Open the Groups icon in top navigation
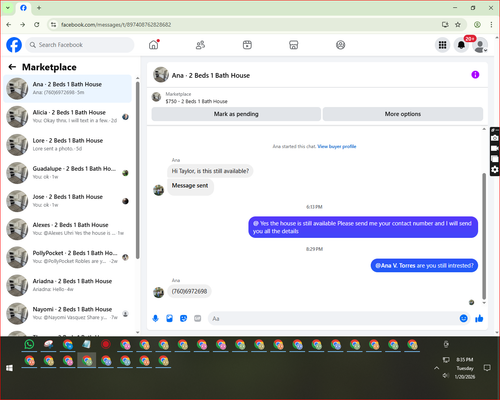 point(340,45)
